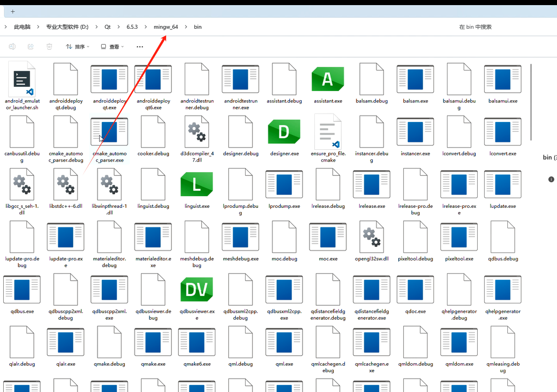Click the Rename toolbar icon
The image size is (557, 392).
[x=13, y=46]
